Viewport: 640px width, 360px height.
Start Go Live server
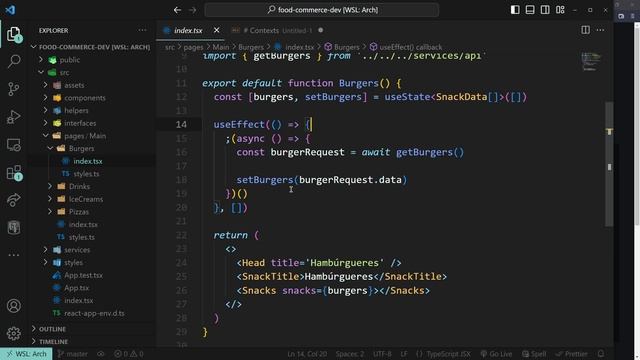point(496,353)
